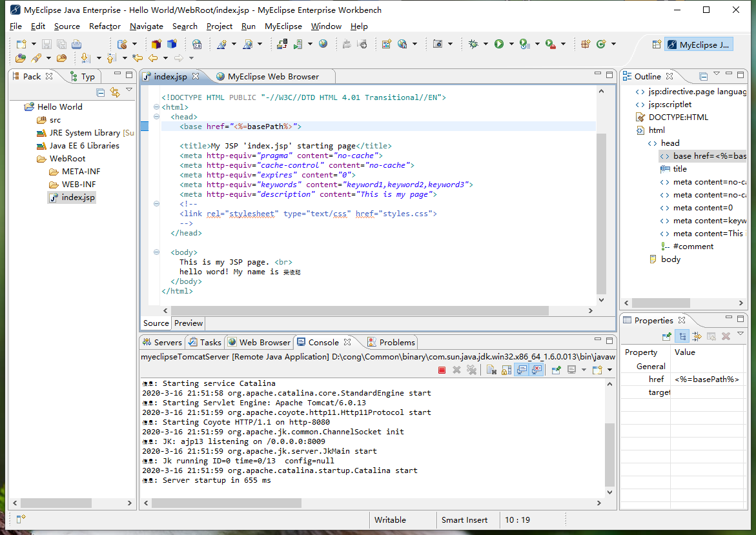Select the WEB-INF folder in tree
This screenshot has height=535, width=756.
79,185
